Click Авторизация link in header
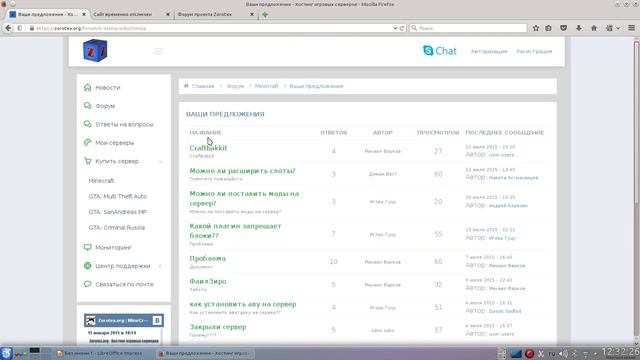 489,51
